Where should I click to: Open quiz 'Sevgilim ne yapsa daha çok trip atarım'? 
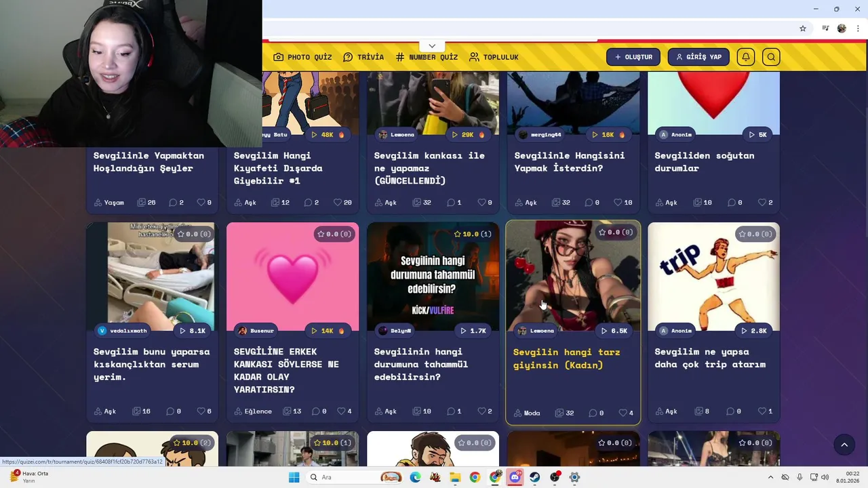coord(710,358)
